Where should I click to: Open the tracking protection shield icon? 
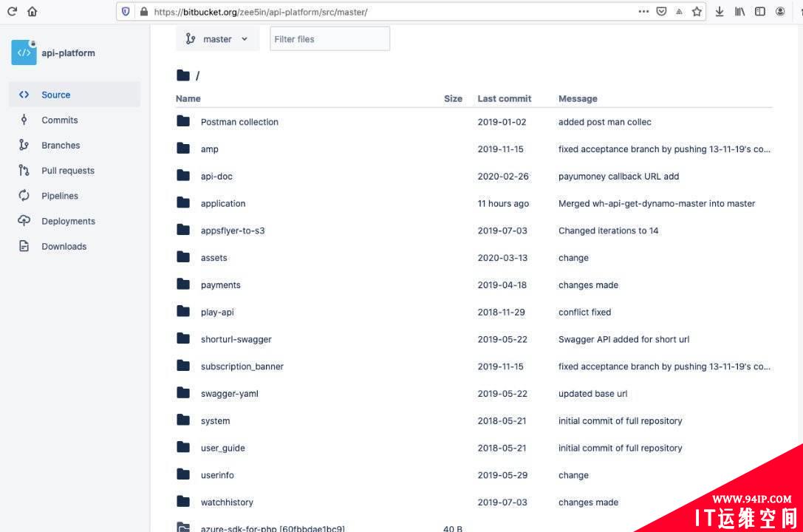coord(126,11)
